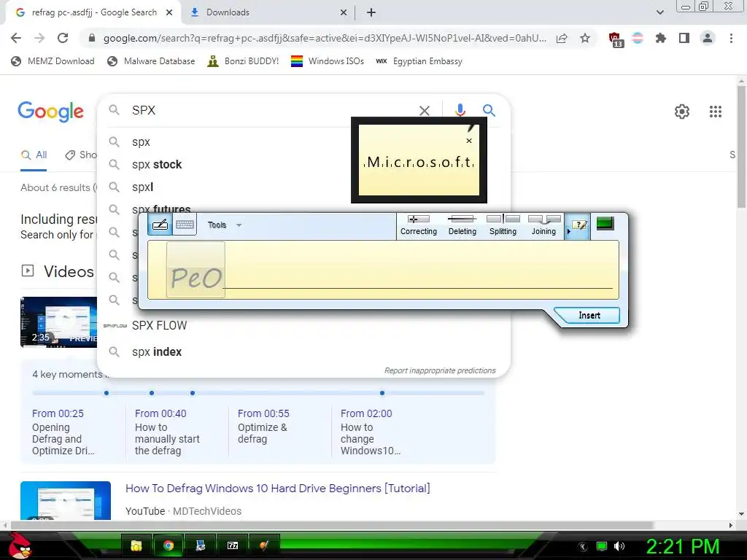Open File Explorer from the taskbar

(x=136, y=545)
